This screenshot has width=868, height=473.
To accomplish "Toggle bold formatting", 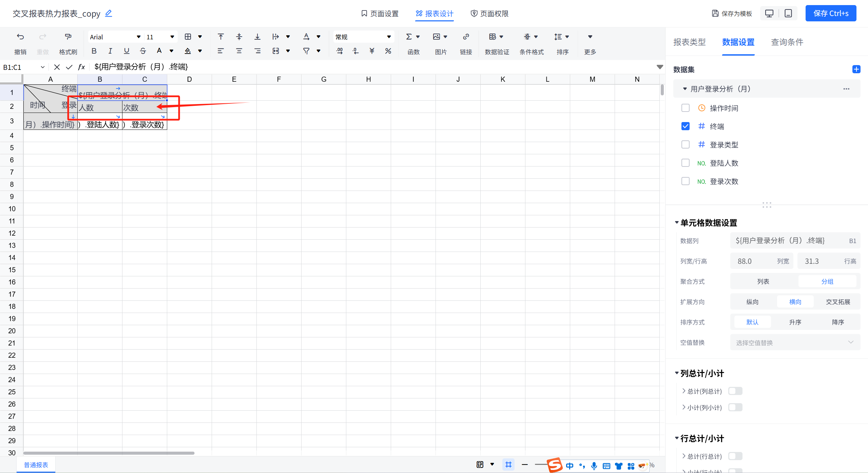I will point(94,51).
